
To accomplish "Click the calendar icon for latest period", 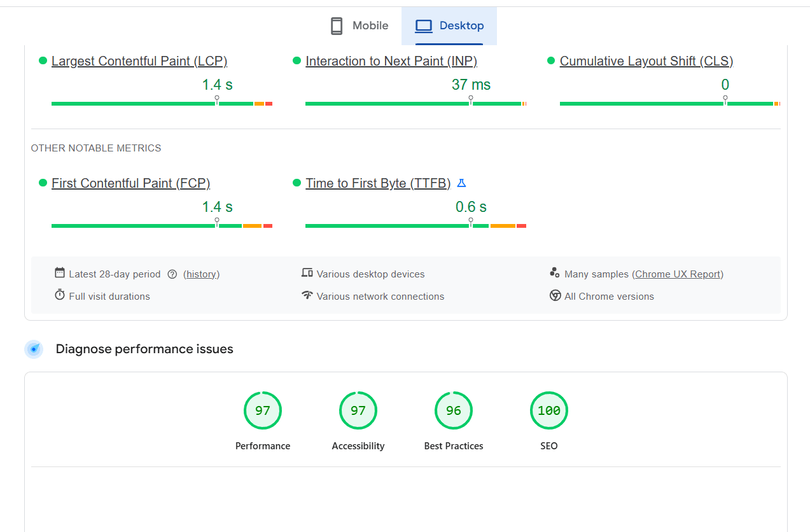I will (x=60, y=273).
